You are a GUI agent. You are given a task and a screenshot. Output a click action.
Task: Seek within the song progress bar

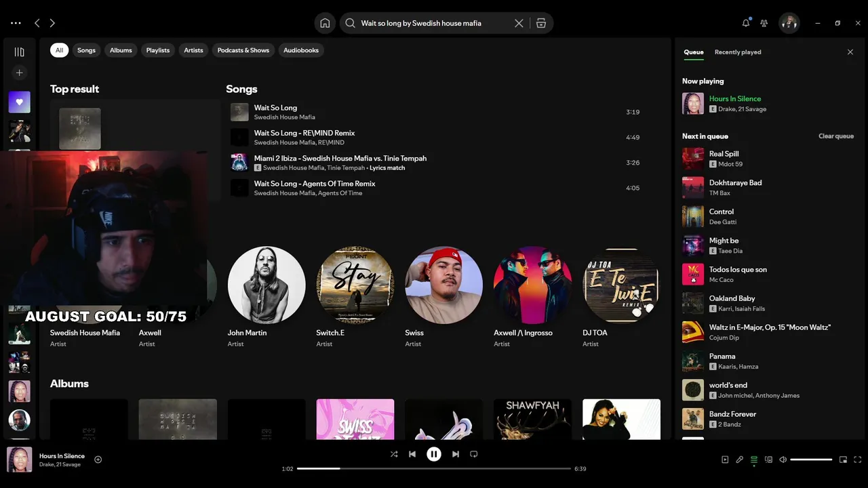434,468
